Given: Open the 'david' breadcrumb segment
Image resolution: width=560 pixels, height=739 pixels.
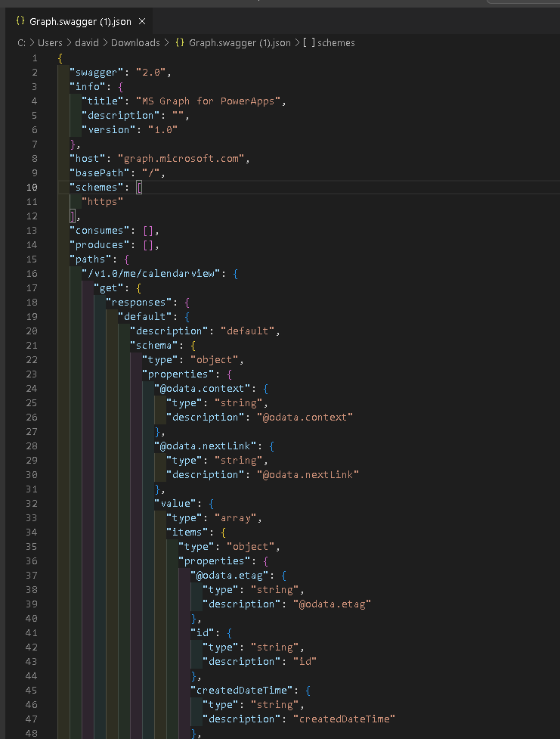Looking at the screenshot, I should point(87,43).
